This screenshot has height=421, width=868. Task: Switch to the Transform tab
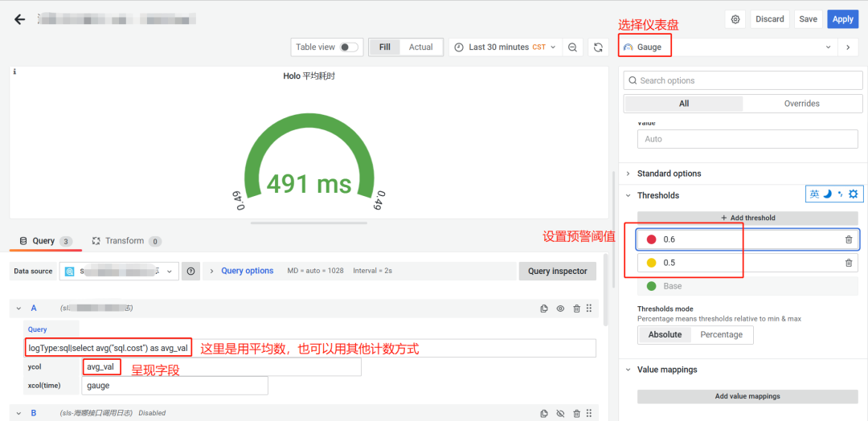point(125,241)
